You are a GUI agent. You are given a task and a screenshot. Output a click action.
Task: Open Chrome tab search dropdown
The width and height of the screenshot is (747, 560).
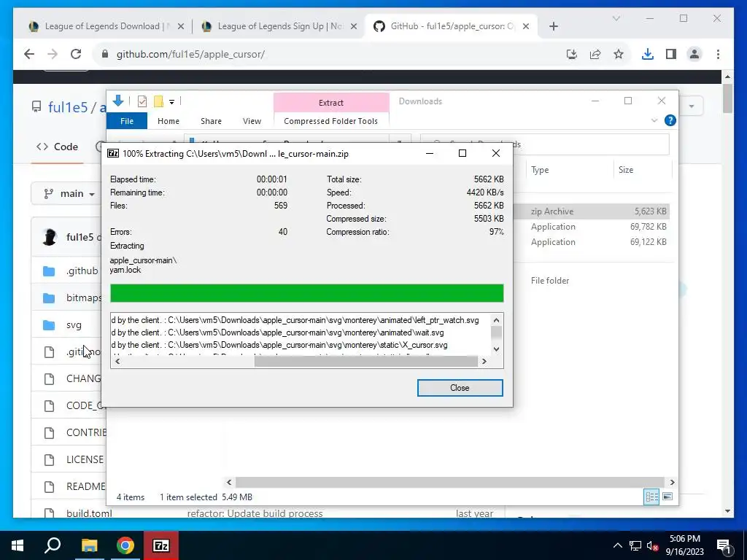(x=616, y=18)
